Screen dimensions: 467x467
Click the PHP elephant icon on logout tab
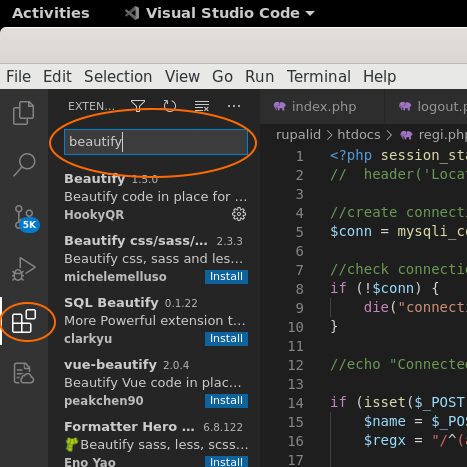(x=405, y=107)
